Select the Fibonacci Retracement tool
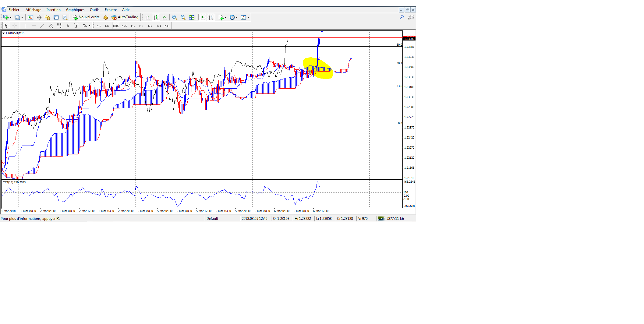The image size is (644, 324). point(59,26)
